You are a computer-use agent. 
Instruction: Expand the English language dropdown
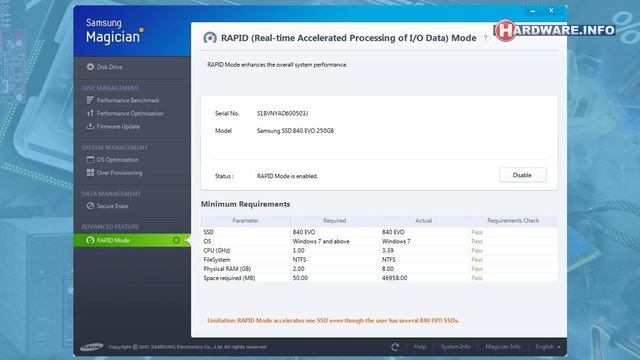pos(548,347)
